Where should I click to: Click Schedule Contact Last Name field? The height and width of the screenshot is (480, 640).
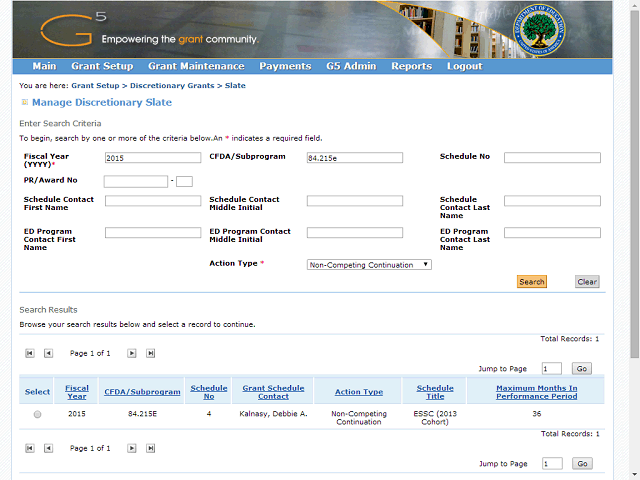coord(552,201)
